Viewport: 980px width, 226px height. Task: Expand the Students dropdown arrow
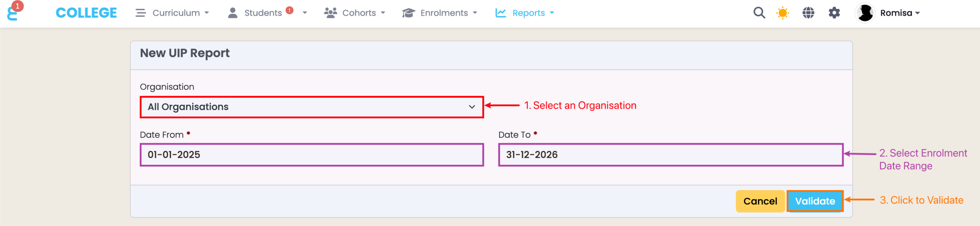305,13
